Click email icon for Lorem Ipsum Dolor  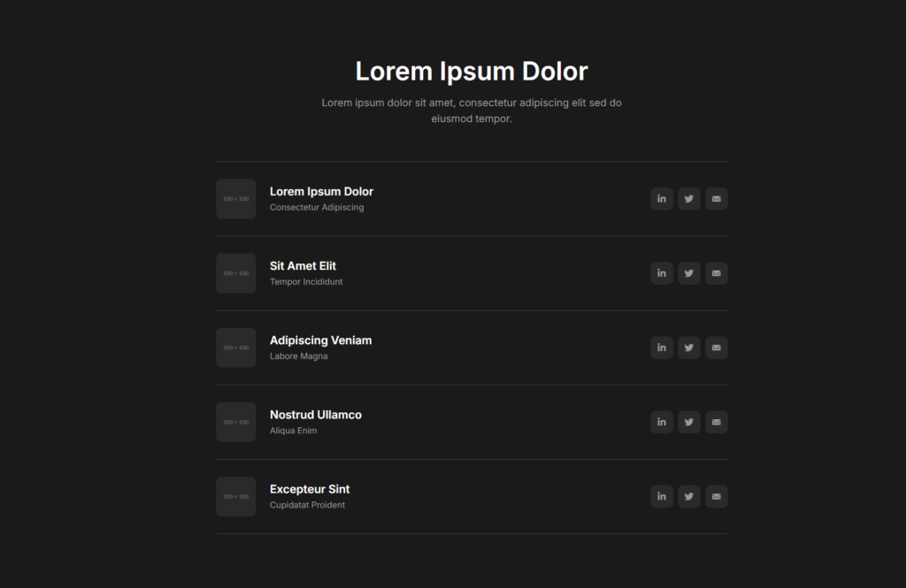(x=717, y=199)
